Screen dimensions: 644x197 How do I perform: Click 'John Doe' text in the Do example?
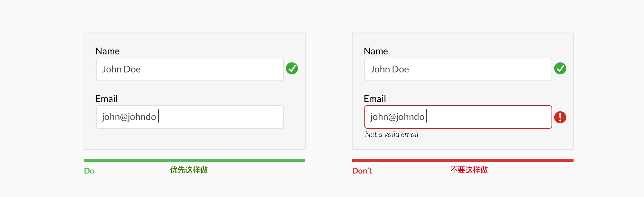[x=121, y=69]
